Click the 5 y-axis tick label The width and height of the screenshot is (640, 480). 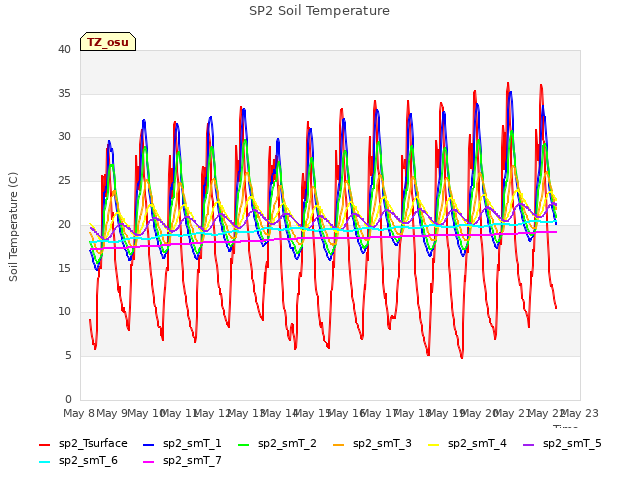coord(68,356)
